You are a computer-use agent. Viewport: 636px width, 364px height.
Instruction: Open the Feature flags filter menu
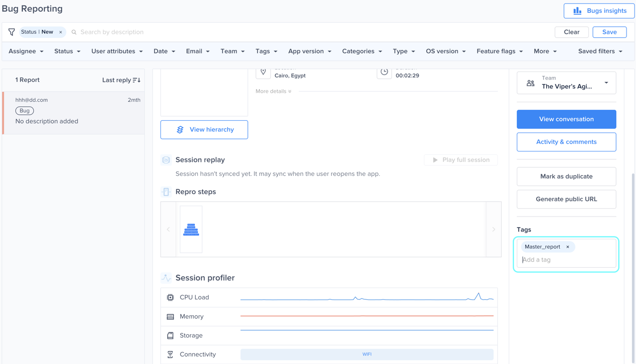pos(499,51)
